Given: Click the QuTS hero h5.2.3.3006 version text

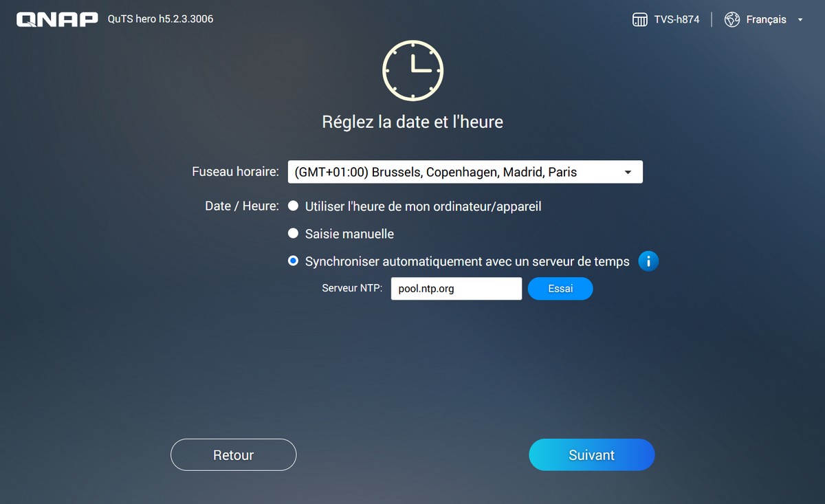Looking at the screenshot, I should [160, 19].
